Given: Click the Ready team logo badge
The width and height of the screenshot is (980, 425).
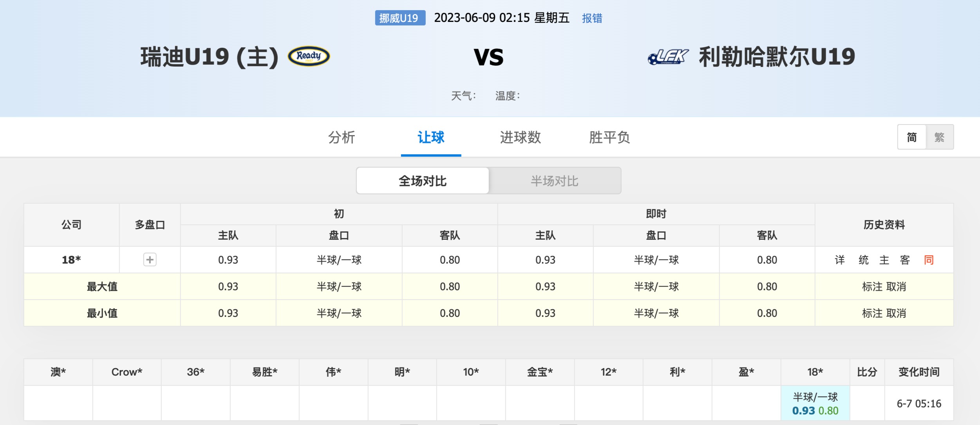Looking at the screenshot, I should [x=309, y=56].
